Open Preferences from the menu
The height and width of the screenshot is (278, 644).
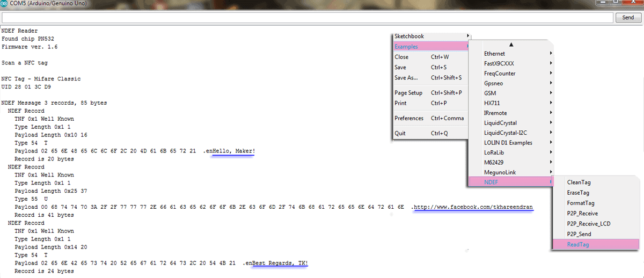click(x=431, y=118)
